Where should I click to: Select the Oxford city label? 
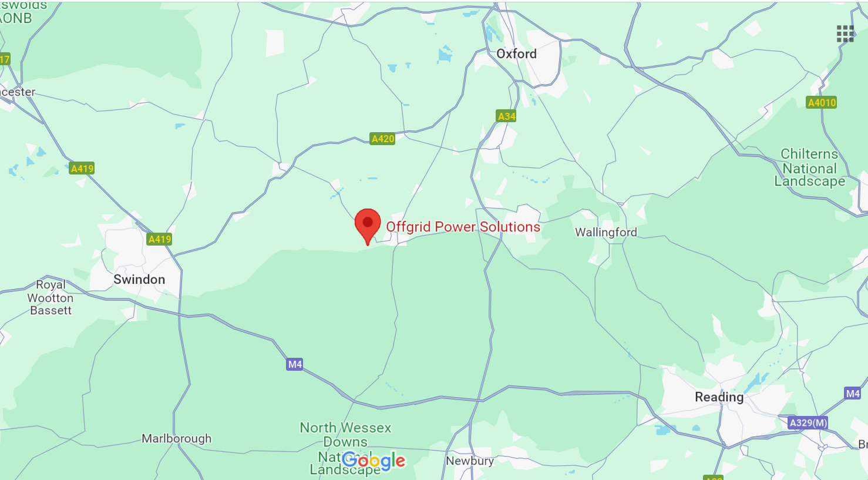pos(516,53)
